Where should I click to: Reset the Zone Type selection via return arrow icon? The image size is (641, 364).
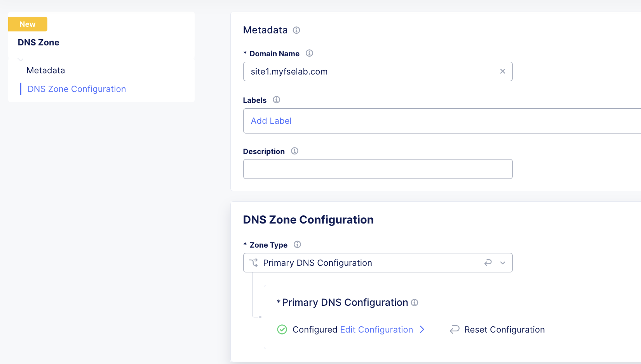click(x=488, y=263)
